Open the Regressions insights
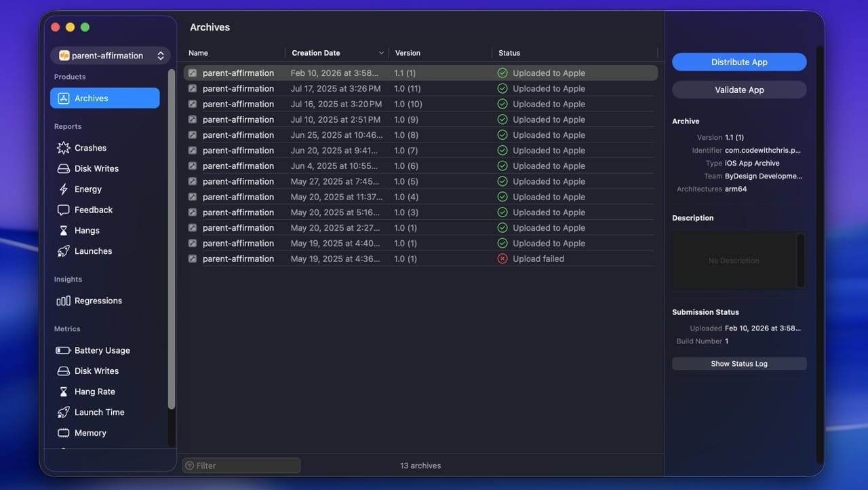Screen dimensions: 868x490 105,301
